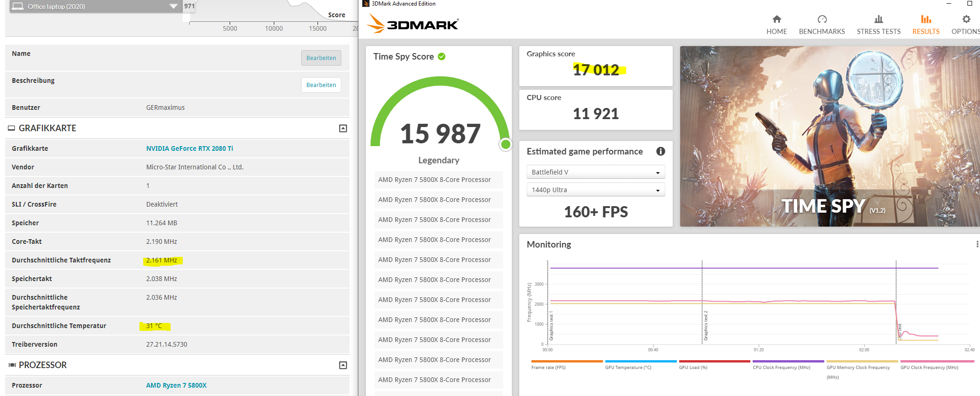Click the bar chart icon above STRESS TESTS

[x=879, y=19]
